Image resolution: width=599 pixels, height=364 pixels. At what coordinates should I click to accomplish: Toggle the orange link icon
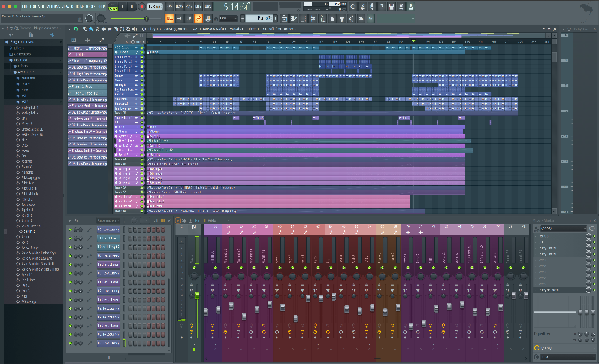pyautogui.click(x=198, y=19)
